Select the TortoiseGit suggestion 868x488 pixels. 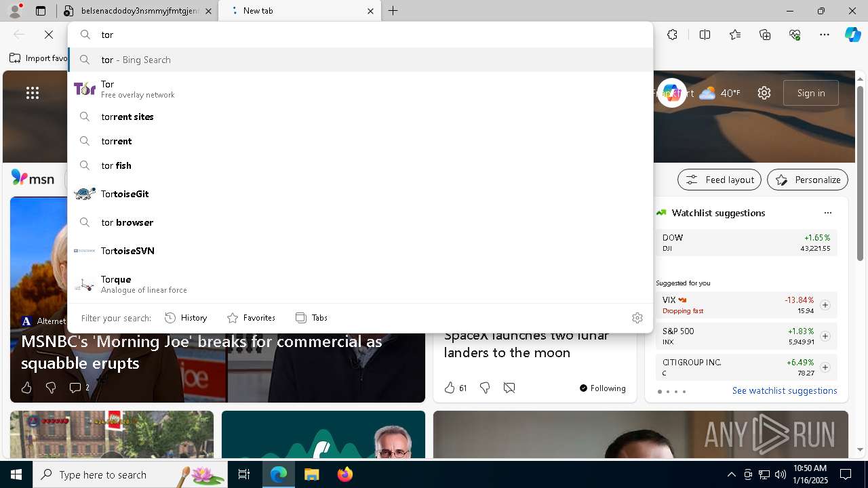pos(360,194)
